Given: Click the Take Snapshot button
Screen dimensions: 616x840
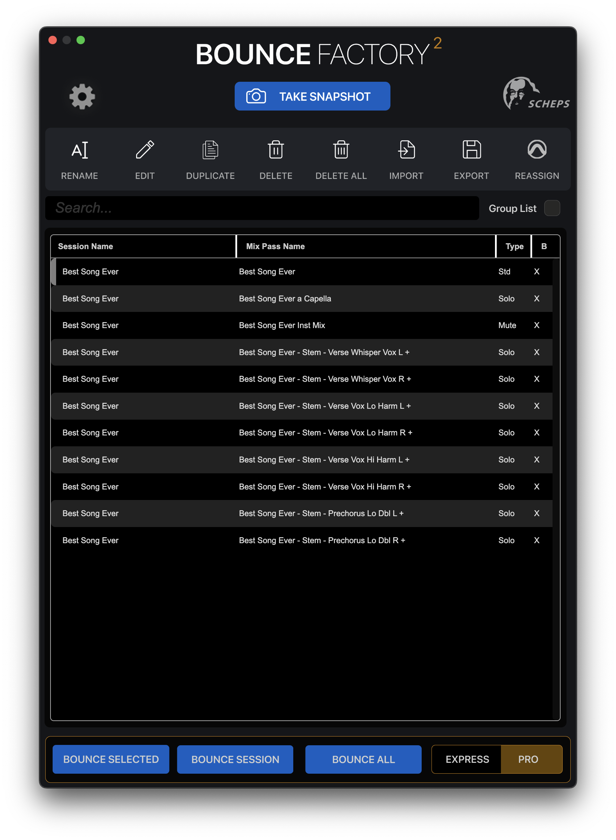Looking at the screenshot, I should pos(312,96).
